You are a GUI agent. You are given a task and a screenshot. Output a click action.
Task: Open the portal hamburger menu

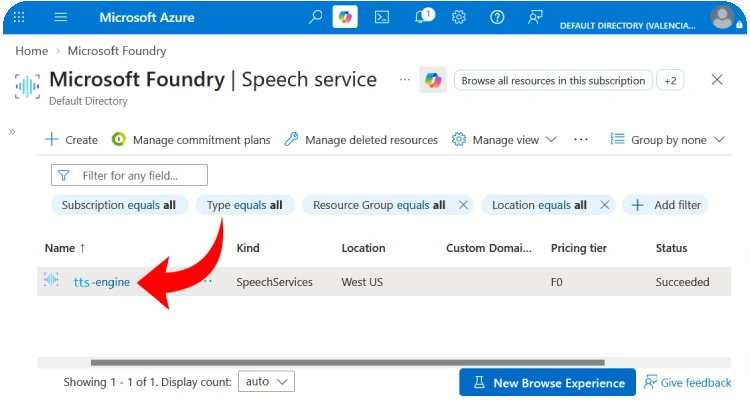pos(61,17)
